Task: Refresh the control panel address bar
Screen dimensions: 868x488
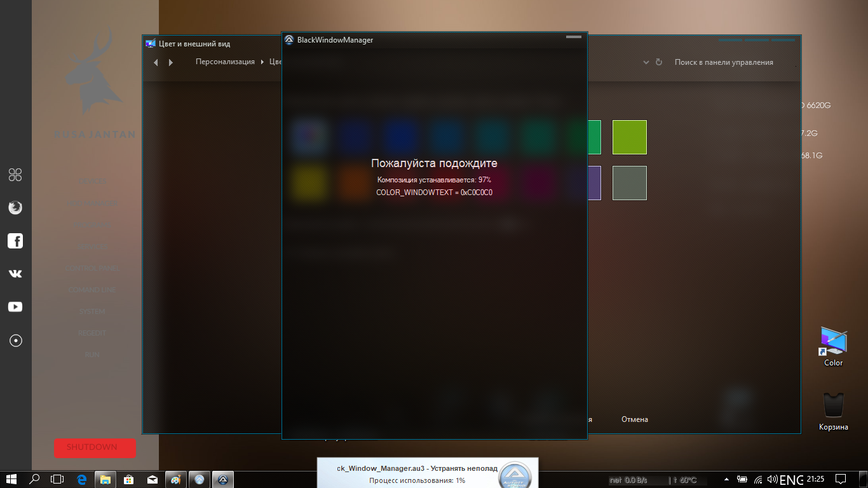Action: pyautogui.click(x=659, y=62)
